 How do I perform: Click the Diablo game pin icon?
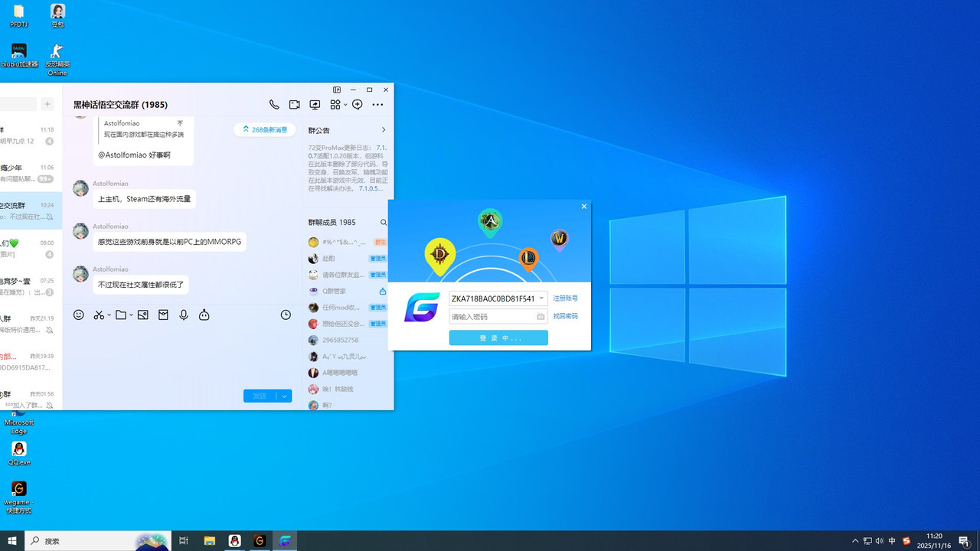(440, 256)
